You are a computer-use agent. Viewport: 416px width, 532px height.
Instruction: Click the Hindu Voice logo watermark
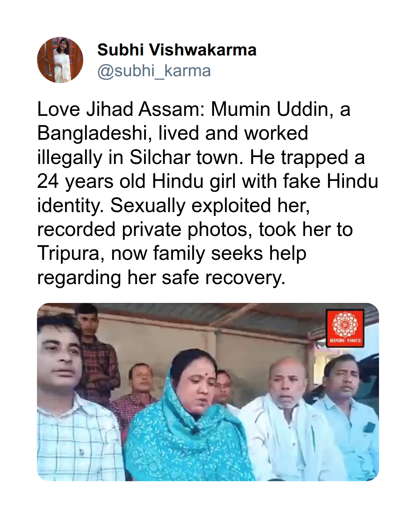tap(345, 328)
